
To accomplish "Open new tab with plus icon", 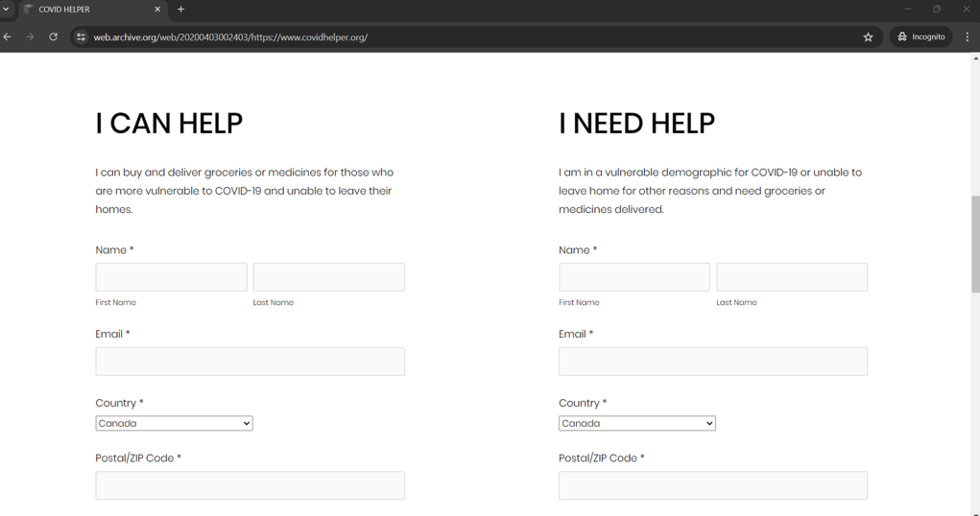I will 180,10.
